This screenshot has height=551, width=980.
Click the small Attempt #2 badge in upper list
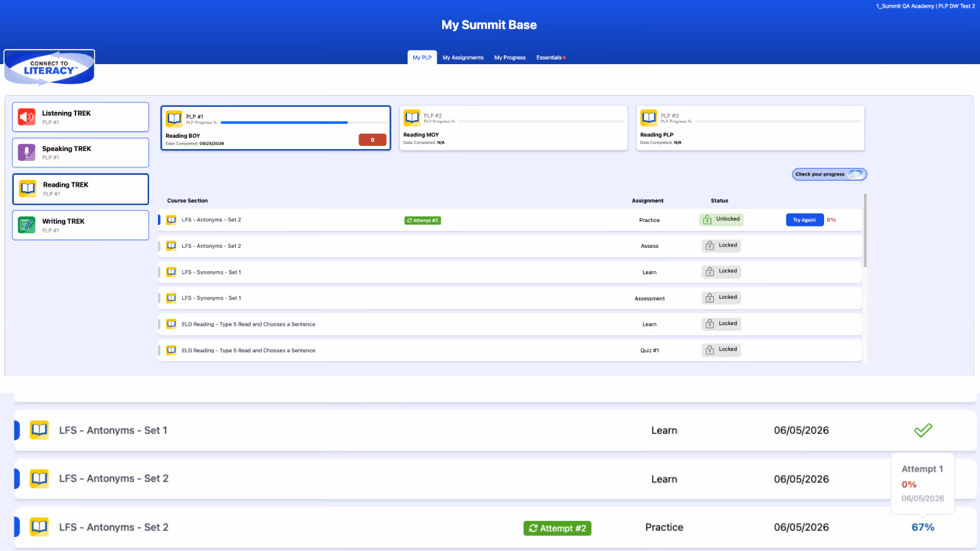(x=423, y=220)
